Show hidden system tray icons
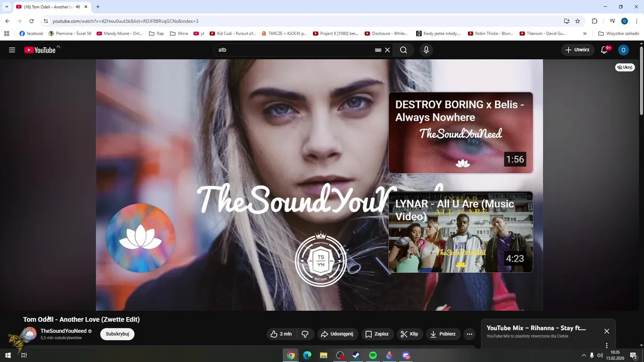Screen dimensions: 644x362 click(x=584, y=355)
